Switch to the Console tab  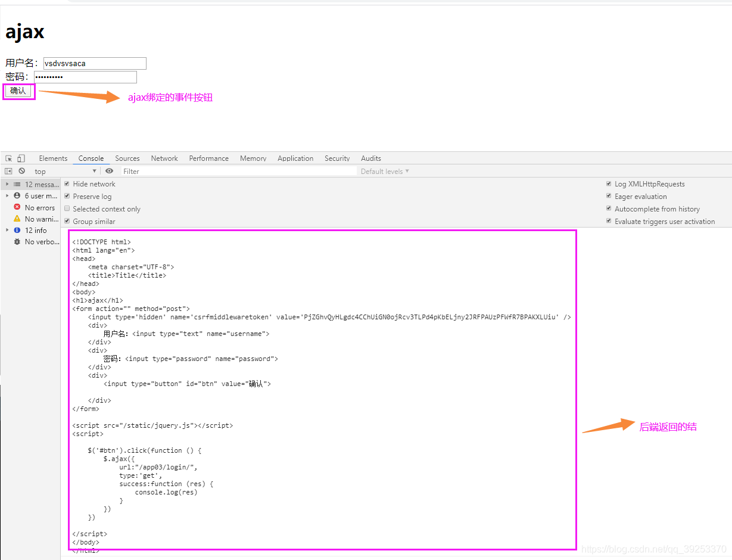point(91,158)
